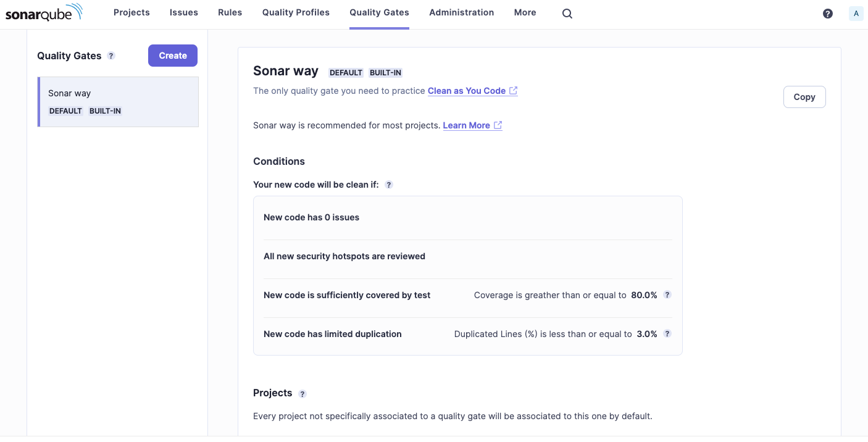
Task: Go to the Issues page
Action: point(183,12)
